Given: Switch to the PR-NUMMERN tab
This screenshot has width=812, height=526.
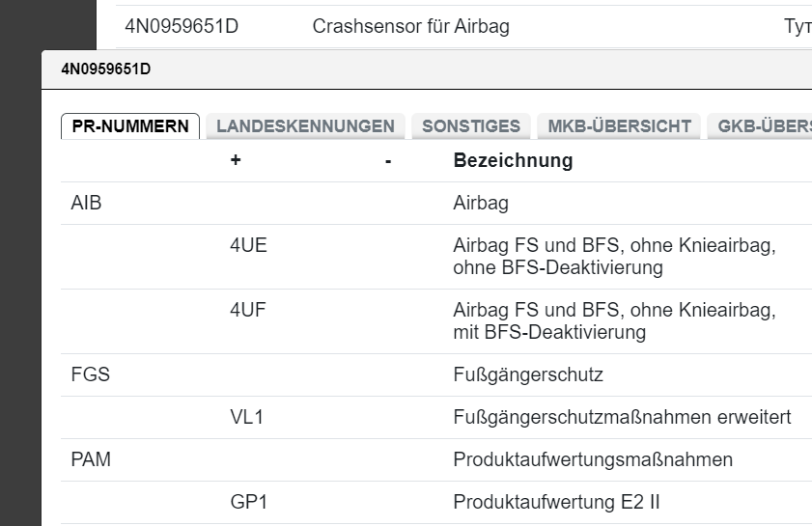Looking at the screenshot, I should point(130,126).
